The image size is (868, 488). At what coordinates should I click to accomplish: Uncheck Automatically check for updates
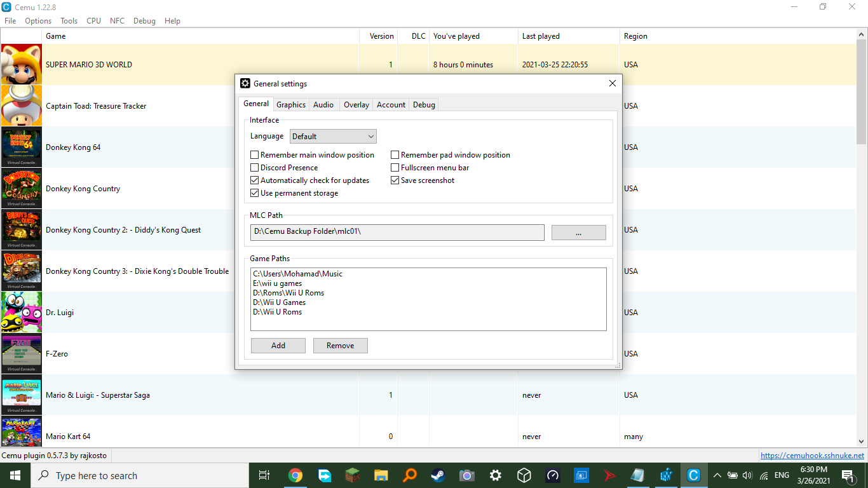pos(255,180)
